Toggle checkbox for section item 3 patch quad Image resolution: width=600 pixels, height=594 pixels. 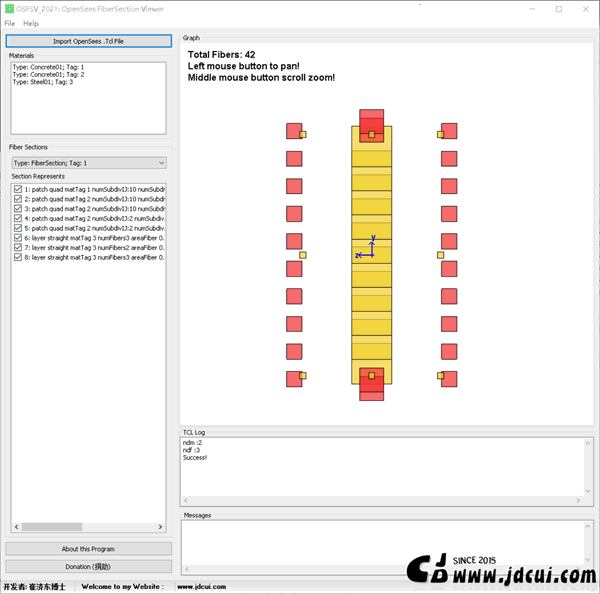[x=18, y=209]
